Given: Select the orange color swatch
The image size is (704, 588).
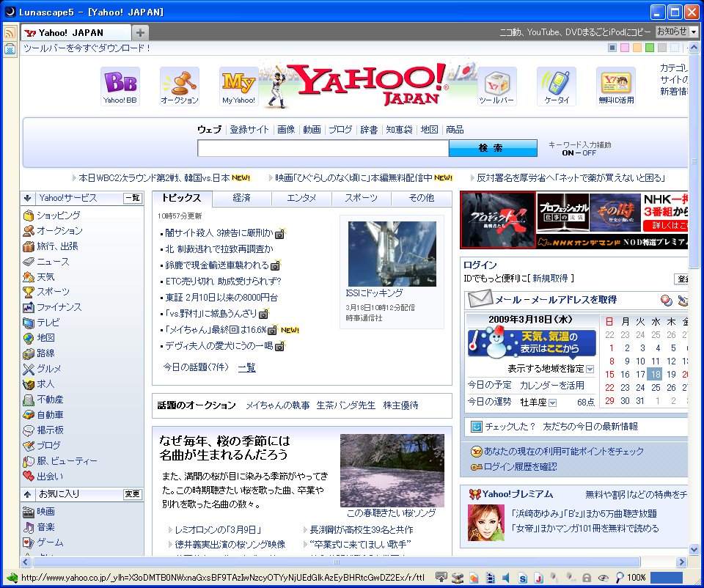Looking at the screenshot, I should click(637, 48).
